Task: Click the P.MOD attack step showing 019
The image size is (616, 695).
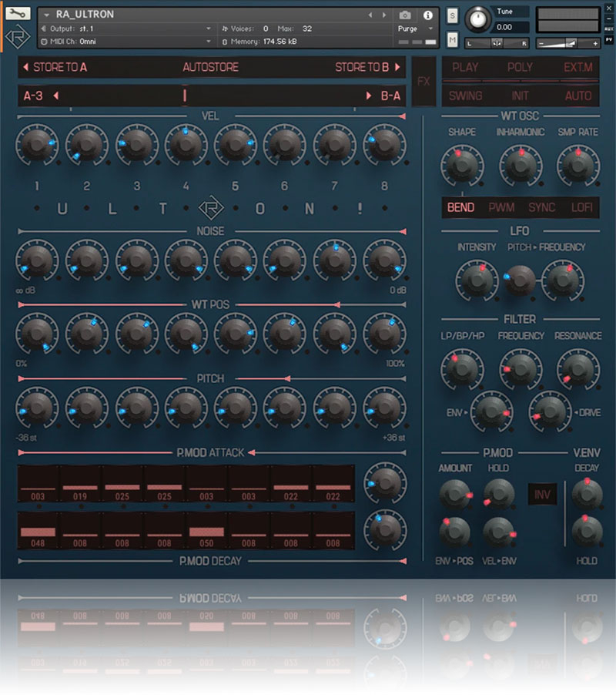Action: pyautogui.click(x=80, y=487)
